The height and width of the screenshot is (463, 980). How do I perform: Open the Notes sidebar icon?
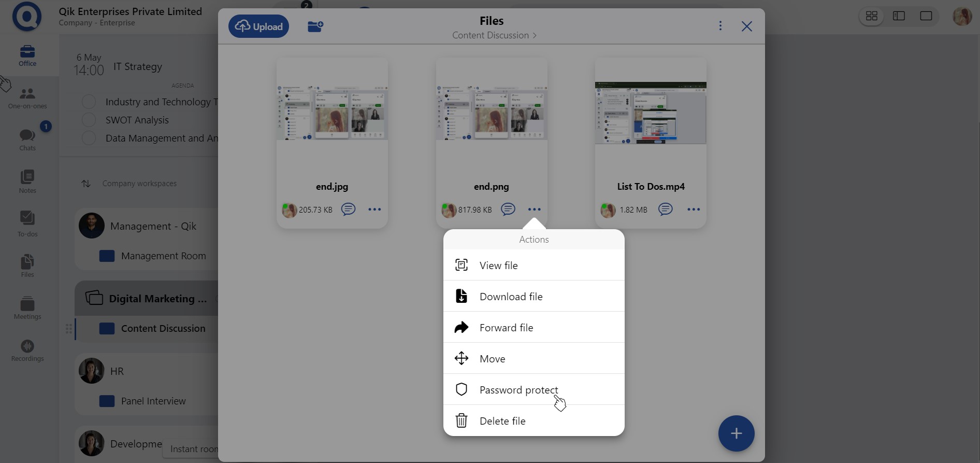point(27,181)
